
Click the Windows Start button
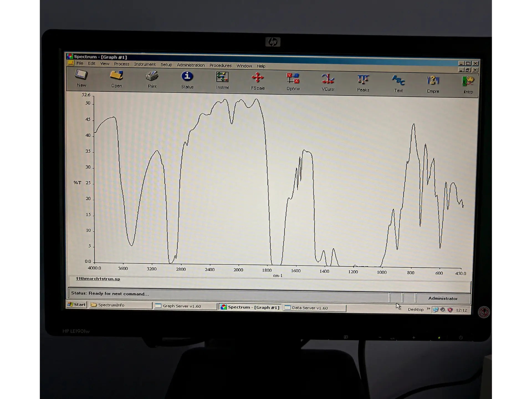pyautogui.click(x=77, y=305)
